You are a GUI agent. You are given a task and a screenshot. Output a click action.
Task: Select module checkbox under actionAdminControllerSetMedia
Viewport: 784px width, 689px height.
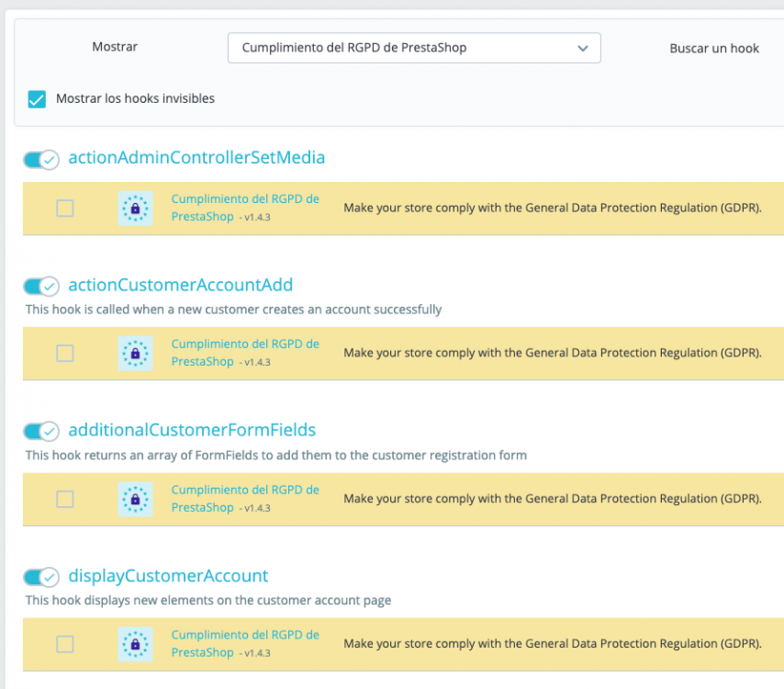(65, 209)
